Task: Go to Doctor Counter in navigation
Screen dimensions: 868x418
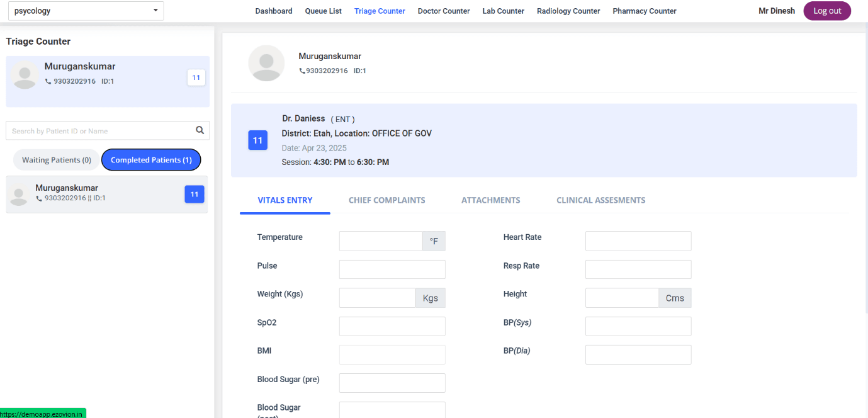Action: (x=444, y=11)
